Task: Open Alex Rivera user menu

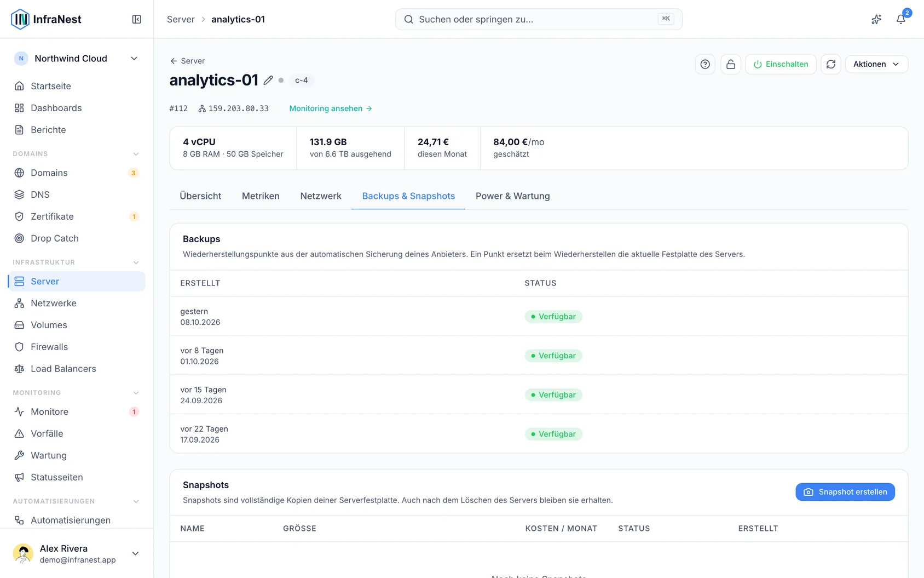Action: pyautogui.click(x=77, y=553)
